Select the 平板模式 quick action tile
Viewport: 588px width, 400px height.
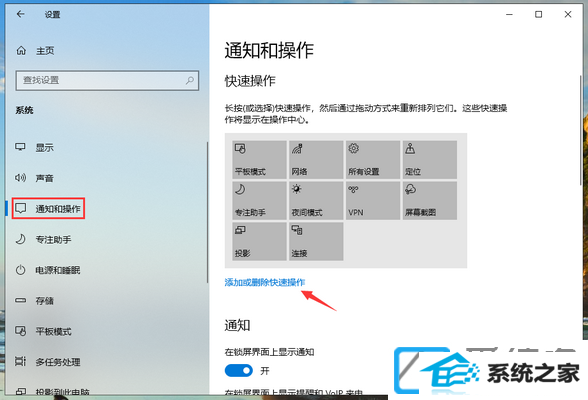pos(260,160)
